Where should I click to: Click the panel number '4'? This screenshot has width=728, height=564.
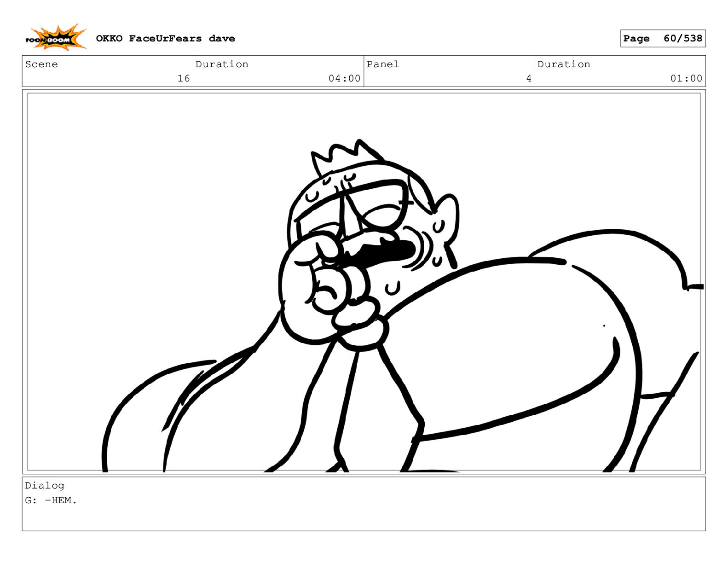[x=529, y=79]
